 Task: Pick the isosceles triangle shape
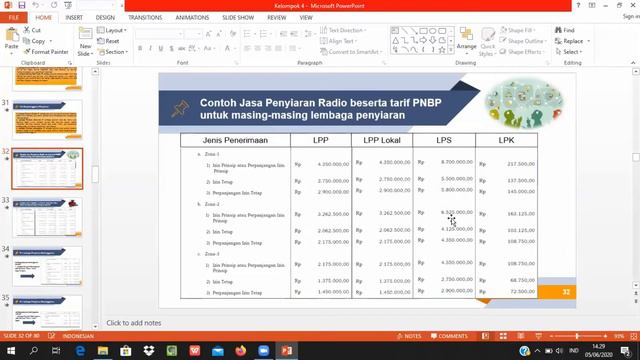(x=396, y=40)
